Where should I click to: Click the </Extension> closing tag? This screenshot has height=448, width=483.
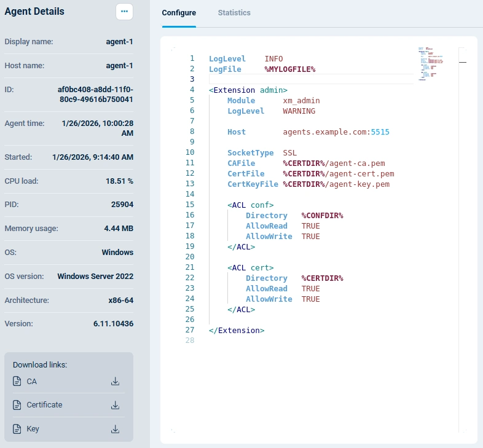[237, 331]
